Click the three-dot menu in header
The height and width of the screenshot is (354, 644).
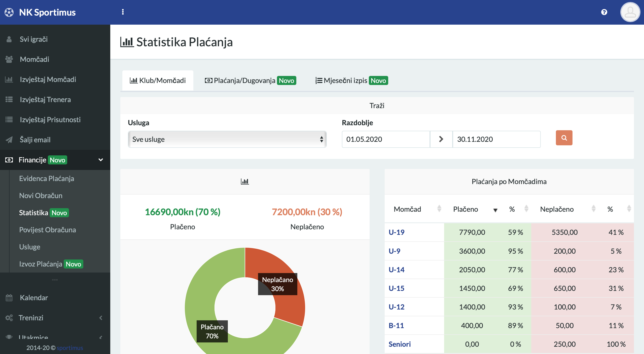coord(123,12)
